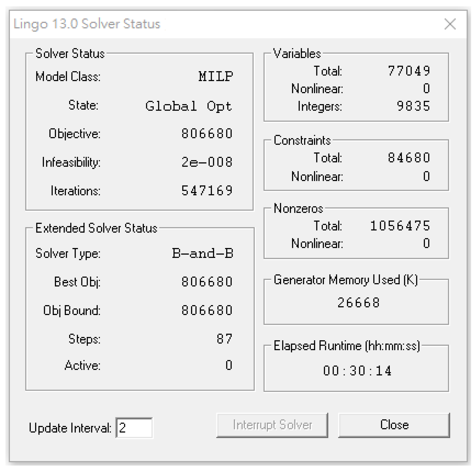The height and width of the screenshot is (471, 476).
Task: Click the Obj Bound value
Action: [x=207, y=310]
